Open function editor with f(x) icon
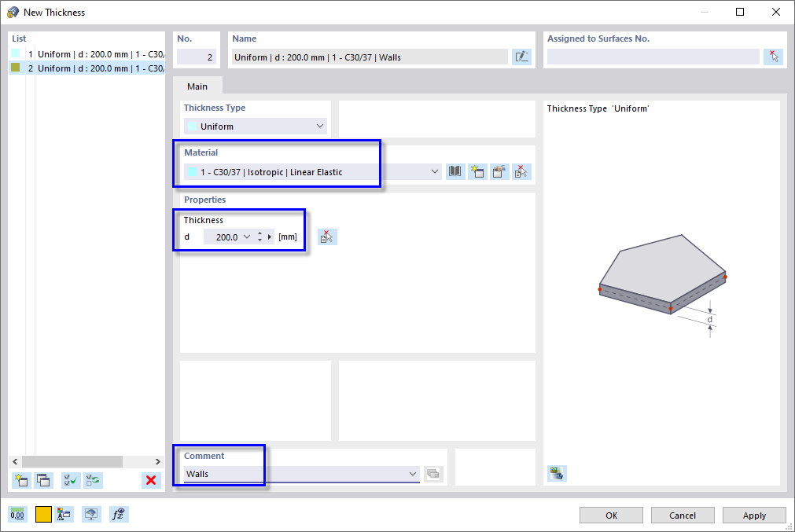 click(x=119, y=514)
